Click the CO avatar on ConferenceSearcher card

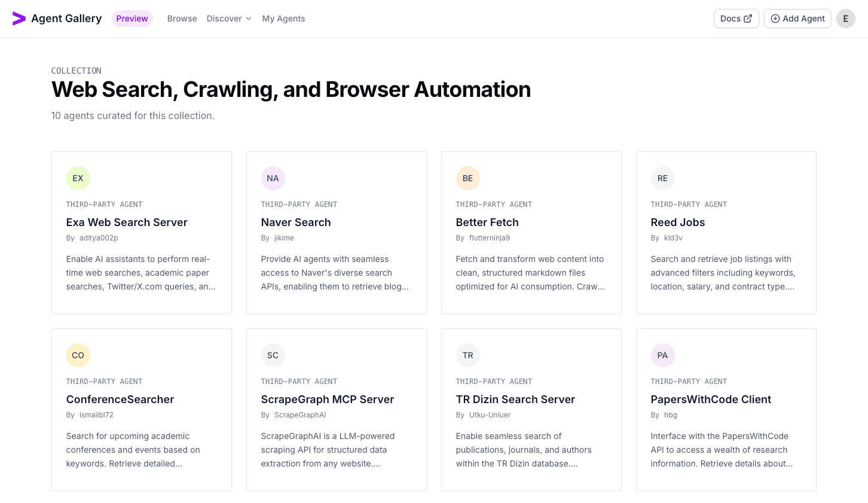point(78,355)
